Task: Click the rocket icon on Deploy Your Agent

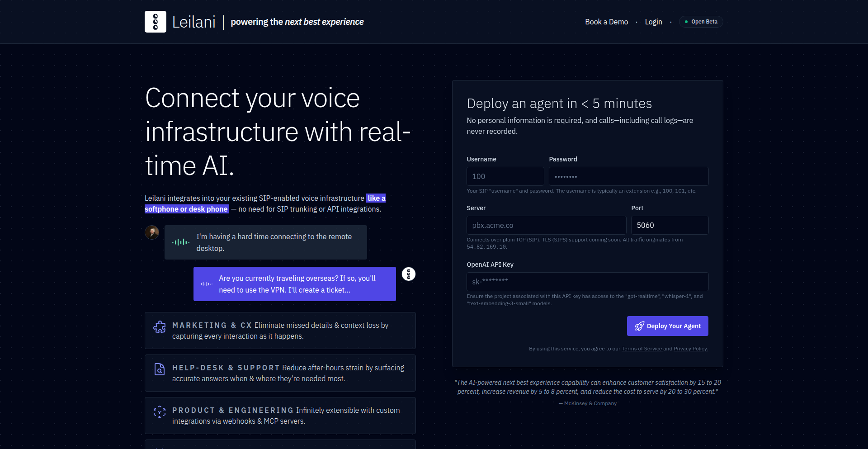Action: (x=639, y=326)
